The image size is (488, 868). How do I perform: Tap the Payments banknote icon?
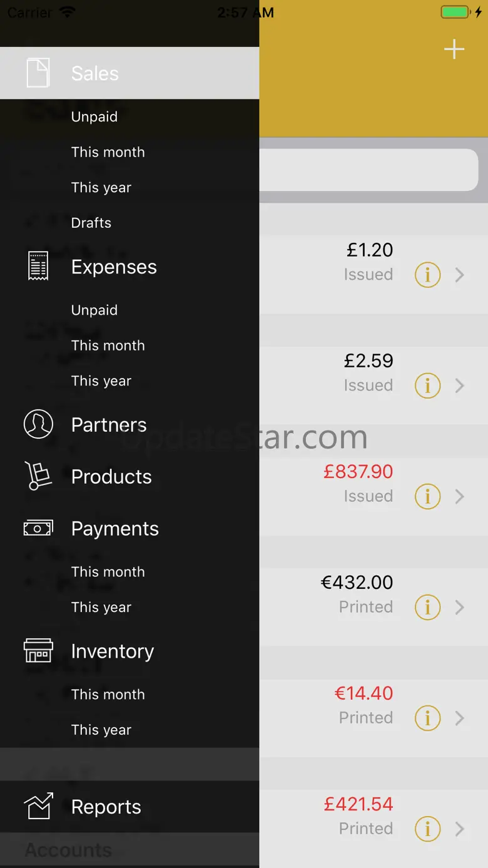pos(38,528)
